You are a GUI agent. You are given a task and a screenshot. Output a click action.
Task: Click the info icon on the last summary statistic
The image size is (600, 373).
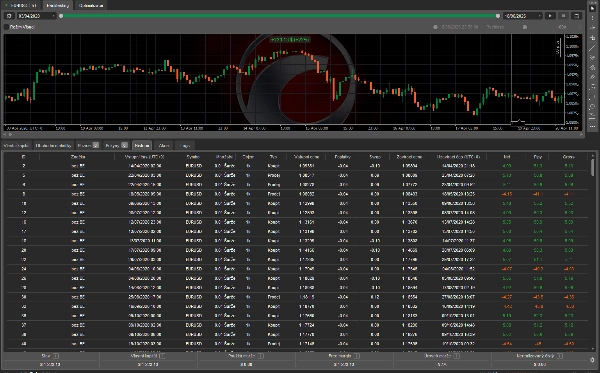(x=560, y=356)
